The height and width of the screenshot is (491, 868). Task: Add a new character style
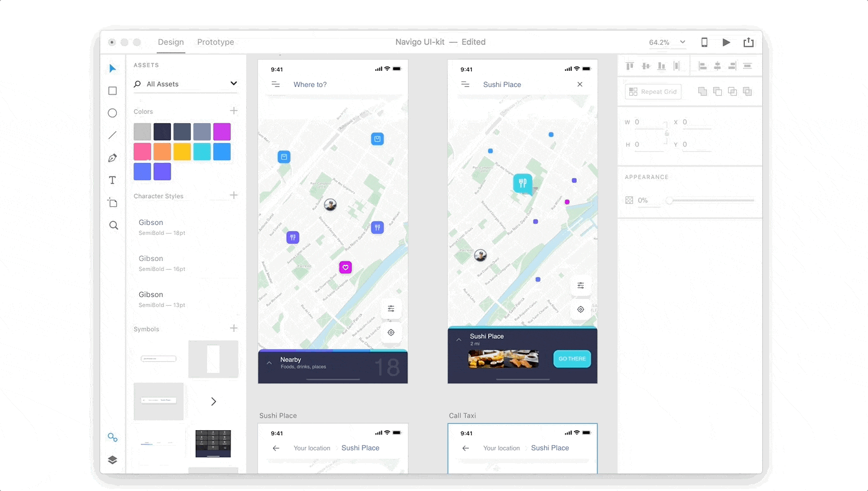[x=234, y=195]
